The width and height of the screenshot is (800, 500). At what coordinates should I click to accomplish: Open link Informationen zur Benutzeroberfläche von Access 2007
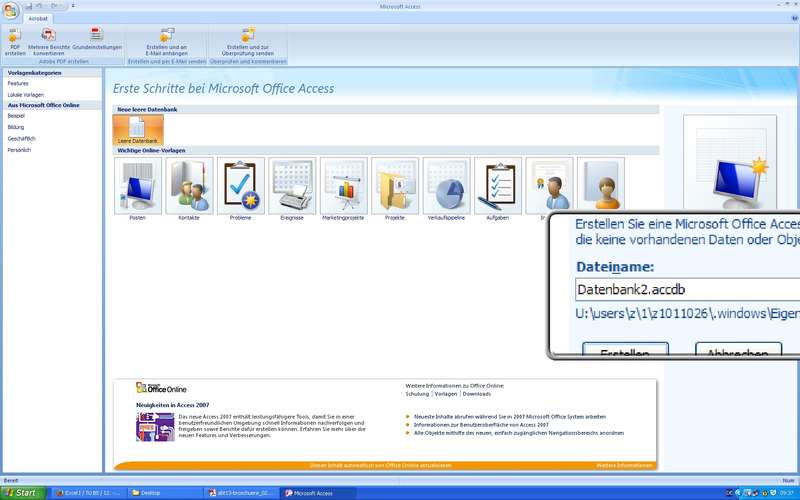481,424
